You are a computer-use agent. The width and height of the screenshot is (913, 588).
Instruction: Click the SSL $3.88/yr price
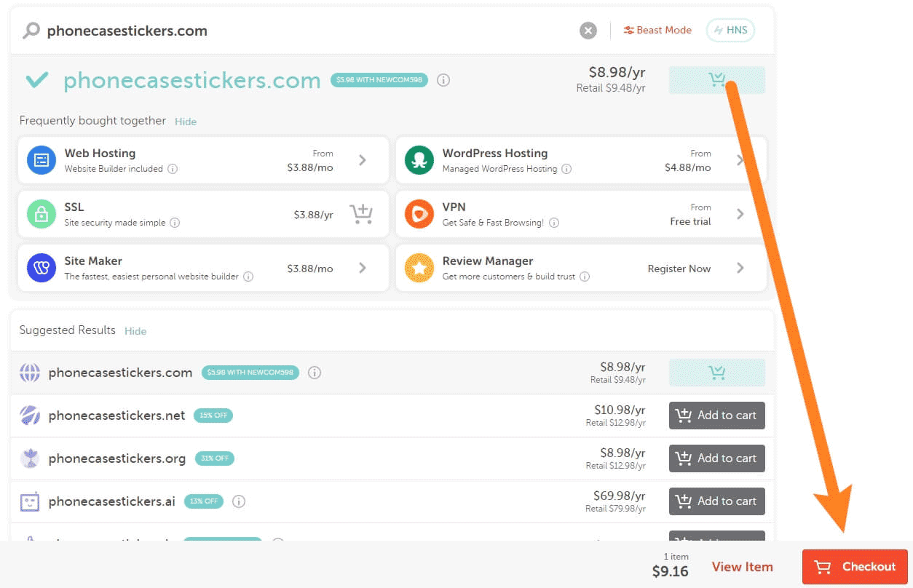(x=314, y=215)
